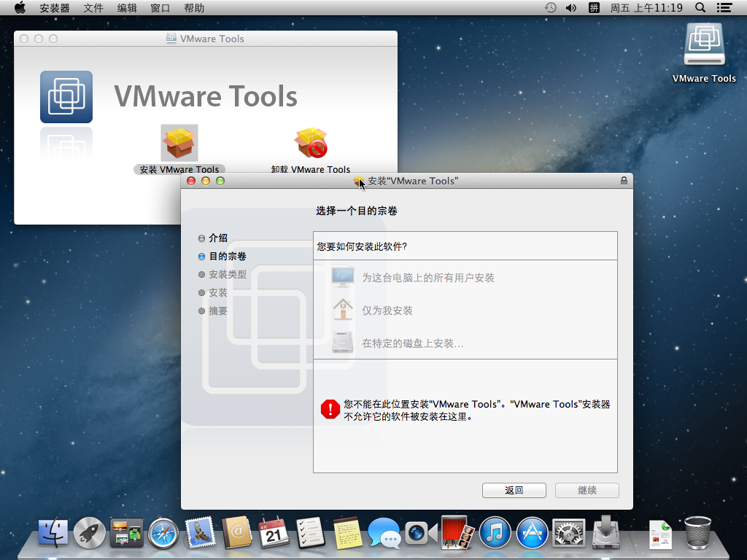Open the Apple menu
The height and width of the screenshot is (560, 747).
click(20, 7)
